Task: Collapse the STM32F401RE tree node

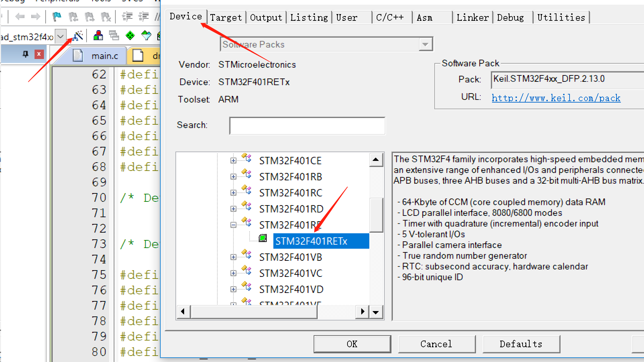Action: pyautogui.click(x=233, y=225)
